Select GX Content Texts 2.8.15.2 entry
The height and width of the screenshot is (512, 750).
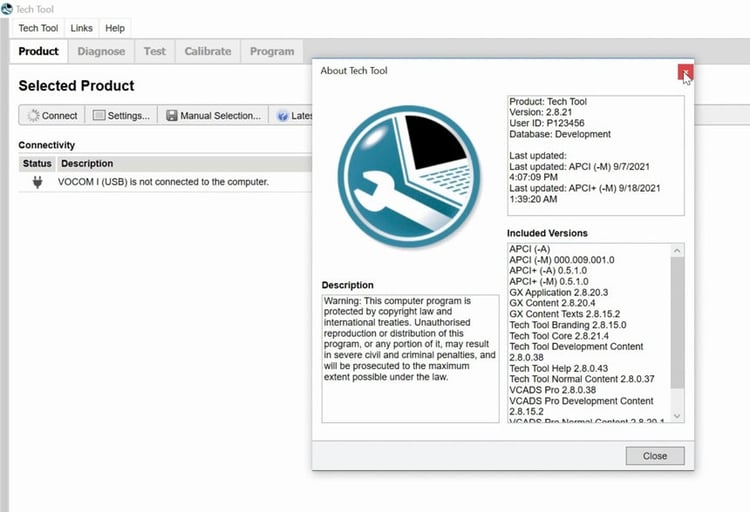pyautogui.click(x=564, y=314)
